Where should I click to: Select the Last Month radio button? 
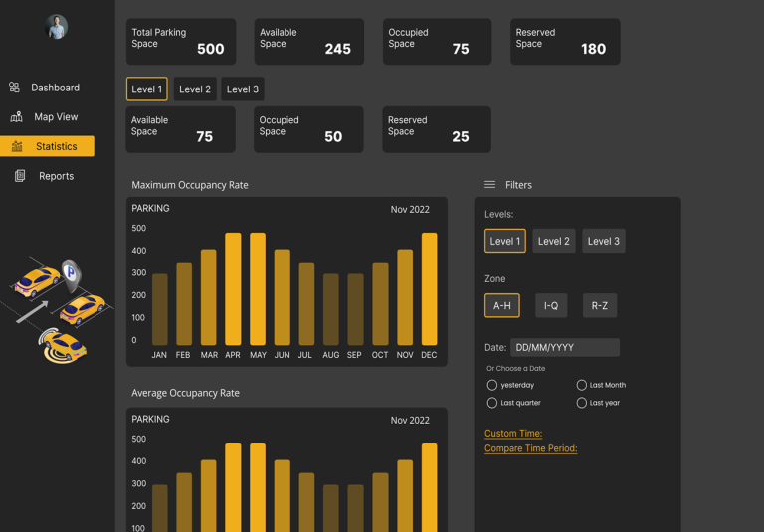pos(581,385)
